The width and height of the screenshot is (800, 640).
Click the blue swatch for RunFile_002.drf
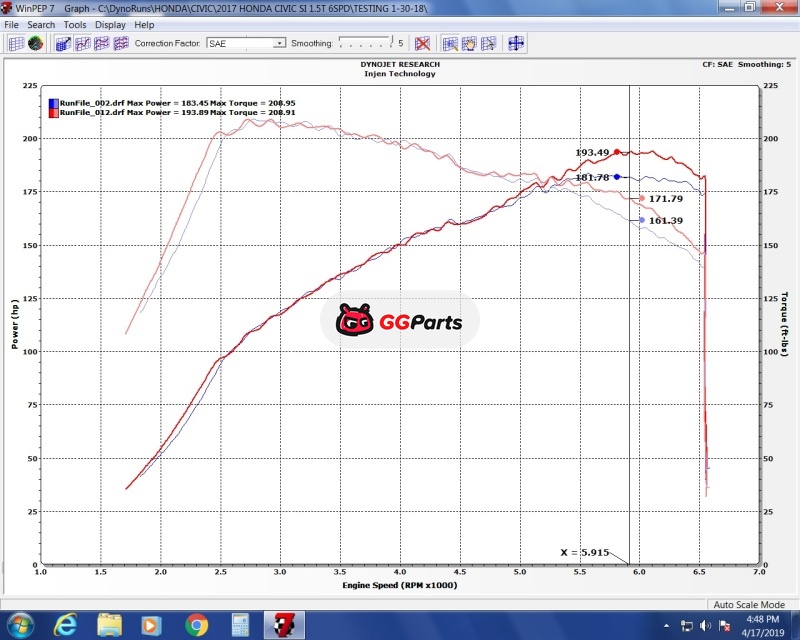53,103
